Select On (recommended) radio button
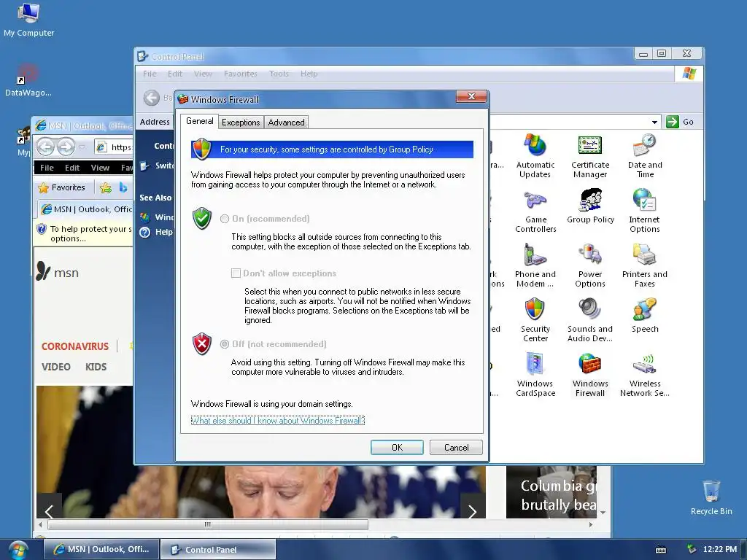Viewport: 747px width, 560px height. coord(225,219)
